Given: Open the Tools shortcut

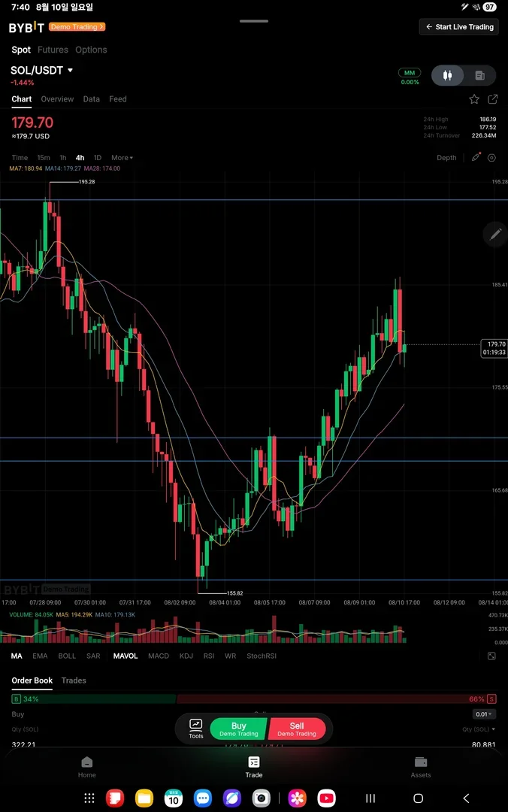Looking at the screenshot, I should click(x=195, y=729).
